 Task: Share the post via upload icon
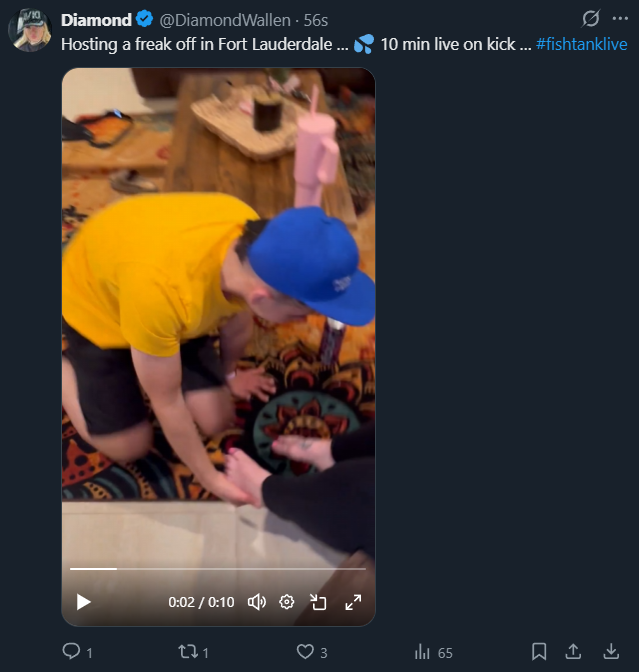click(573, 652)
